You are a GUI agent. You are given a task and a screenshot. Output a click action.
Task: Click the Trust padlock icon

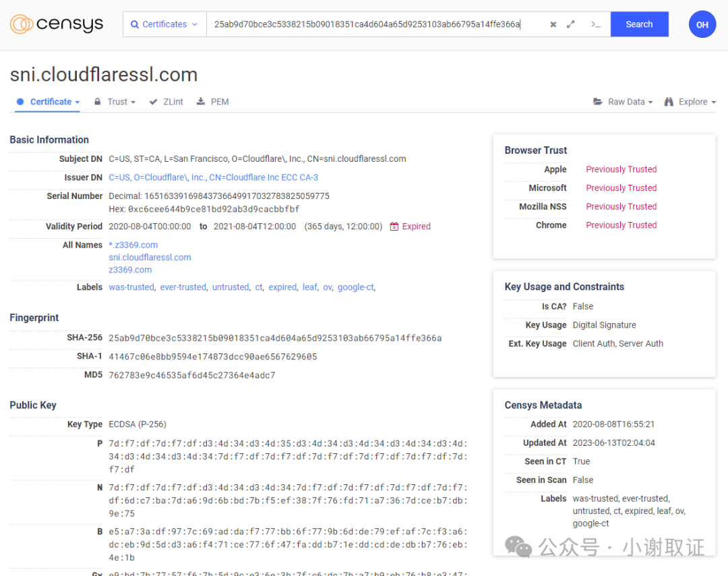pos(98,101)
